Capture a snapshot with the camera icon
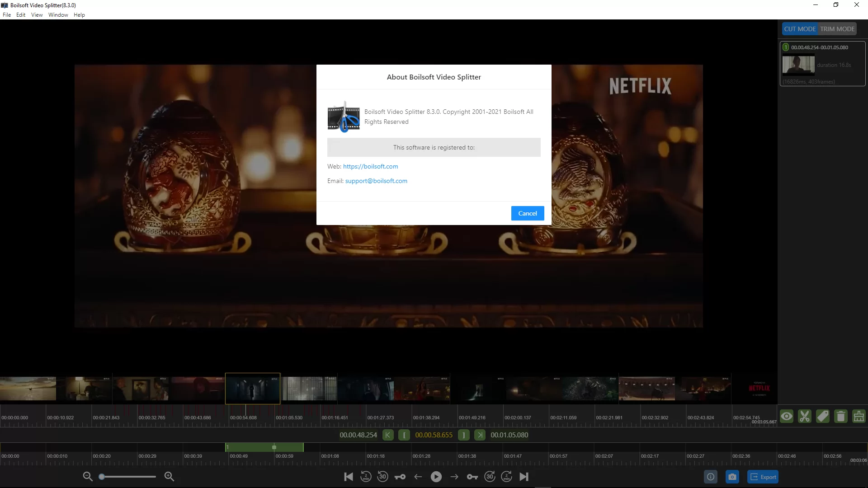Image resolution: width=868 pixels, height=488 pixels. (x=732, y=477)
